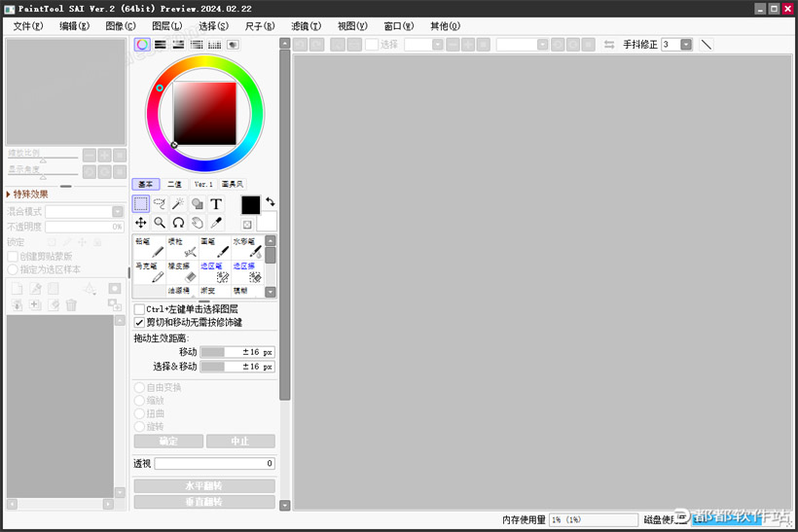This screenshot has width=798, height=532.
Task: Open the zoom level dropdown in toolbar
Action: click(x=438, y=44)
